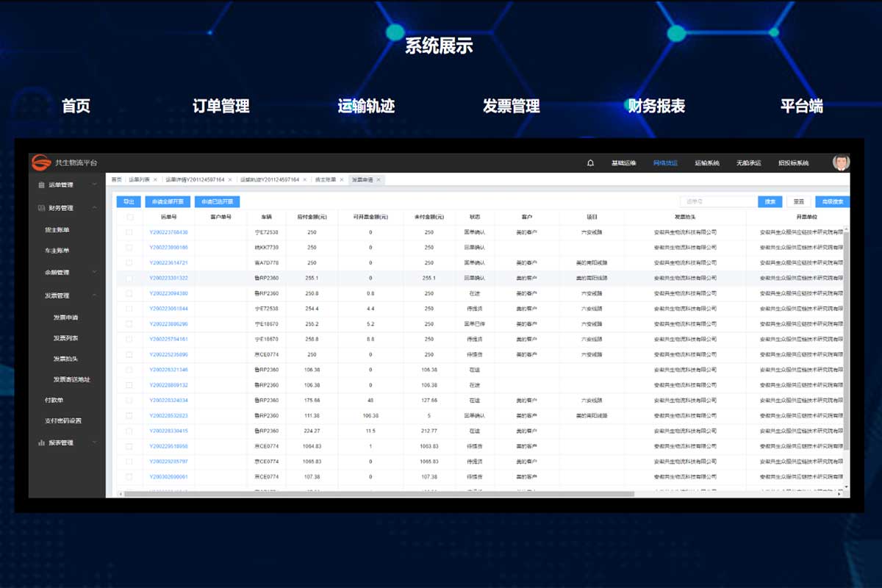Screen dimensions: 882x588
Task: Expand the 余额管理 menu arrow
Action: click(x=95, y=272)
